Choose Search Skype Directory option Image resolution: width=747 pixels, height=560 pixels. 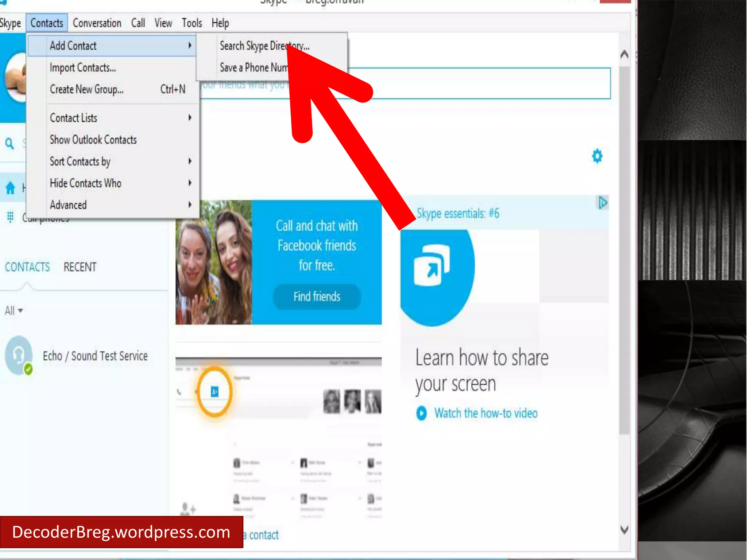pos(264,46)
